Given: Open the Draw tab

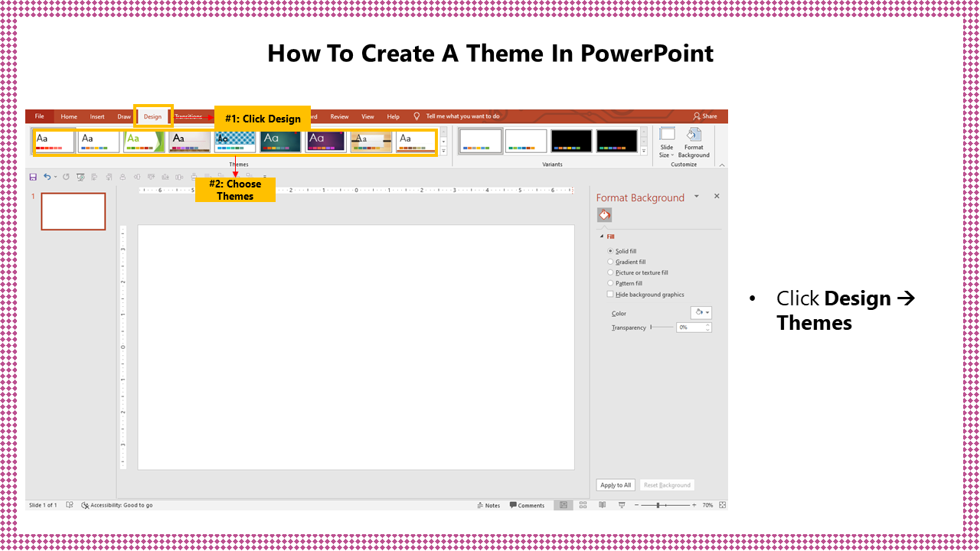Looking at the screenshot, I should pyautogui.click(x=124, y=116).
